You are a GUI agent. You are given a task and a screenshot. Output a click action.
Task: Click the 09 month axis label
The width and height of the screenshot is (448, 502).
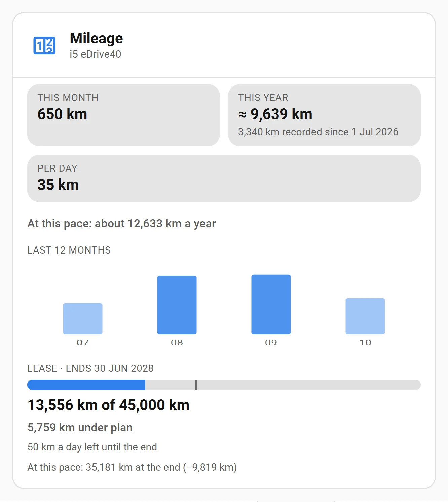pyautogui.click(x=271, y=343)
